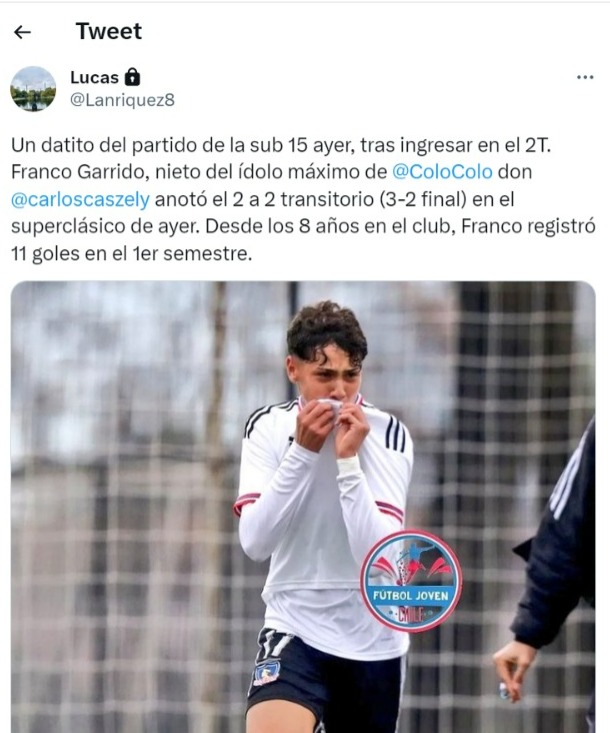Click the Tweet header title
Image resolution: width=610 pixels, height=733 pixels.
pyautogui.click(x=109, y=32)
